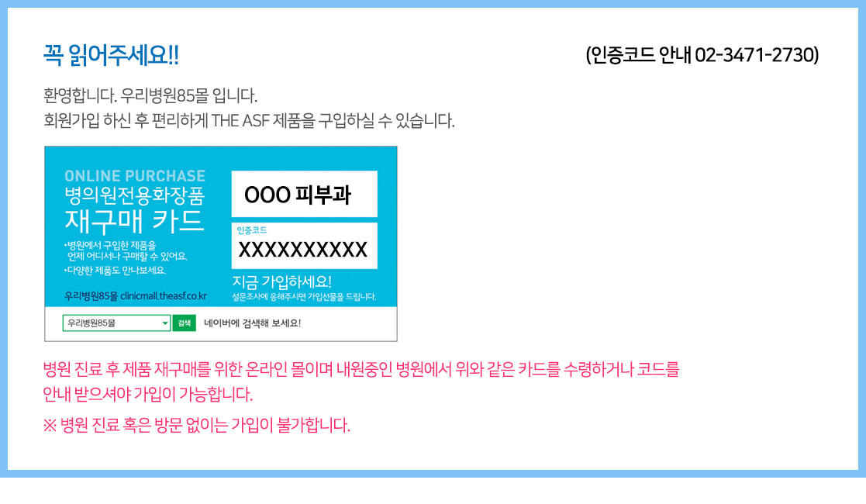Screen dimensions: 866x504
Task: Click the pink 병원 진료 후 제품 재구매 paragraph
Action: click(x=361, y=381)
